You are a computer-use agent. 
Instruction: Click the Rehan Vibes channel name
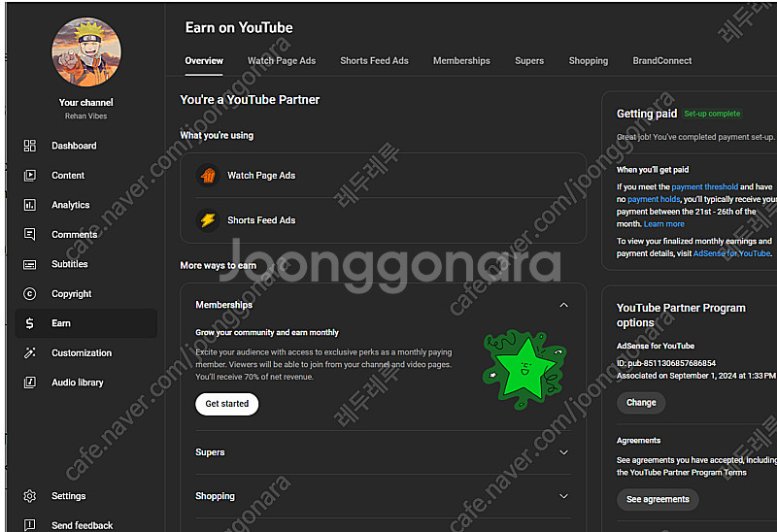coord(86,116)
